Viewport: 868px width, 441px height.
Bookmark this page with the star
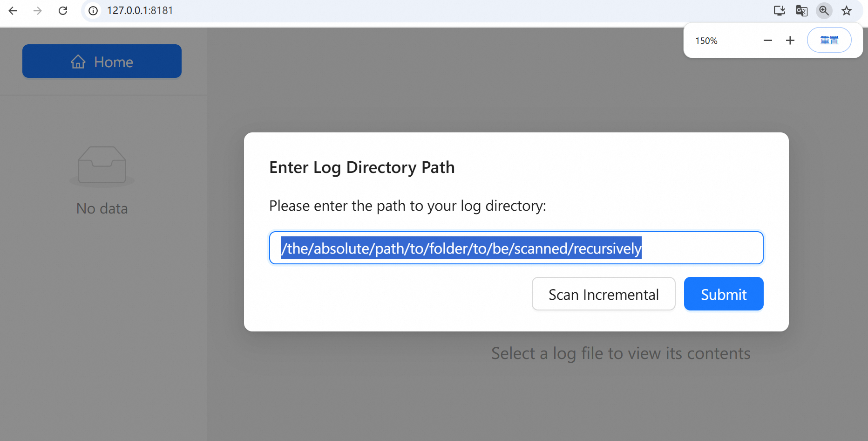(846, 11)
